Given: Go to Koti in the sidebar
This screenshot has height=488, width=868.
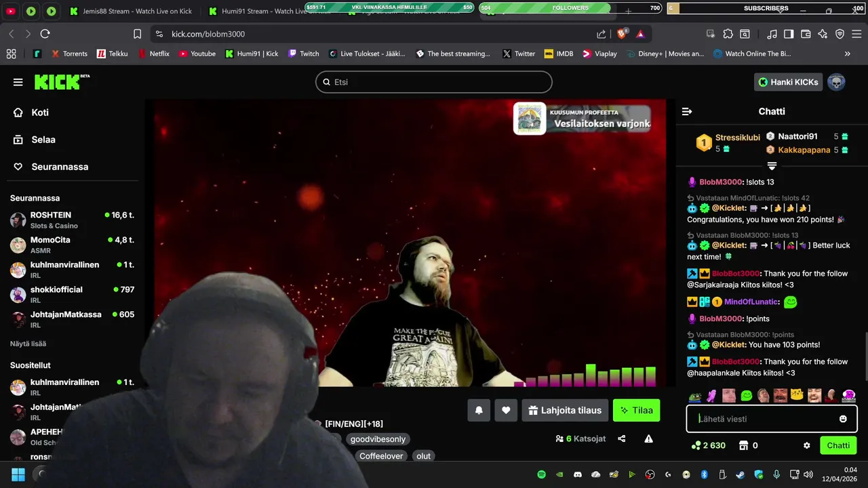Looking at the screenshot, I should (x=40, y=113).
